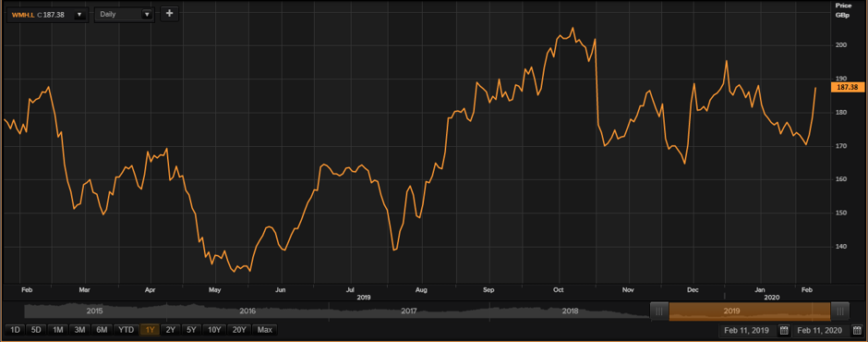Click the 140 price axis label
Screen dimensions: 868x342
click(840, 246)
